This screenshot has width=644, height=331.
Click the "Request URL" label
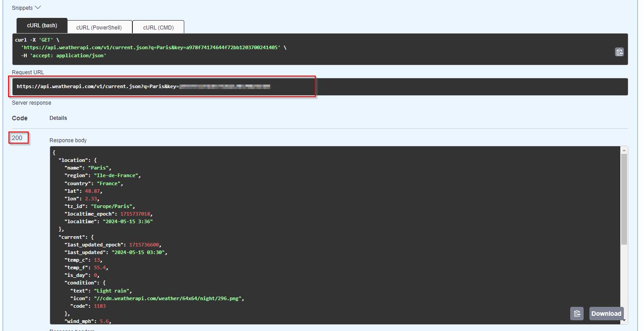click(28, 72)
